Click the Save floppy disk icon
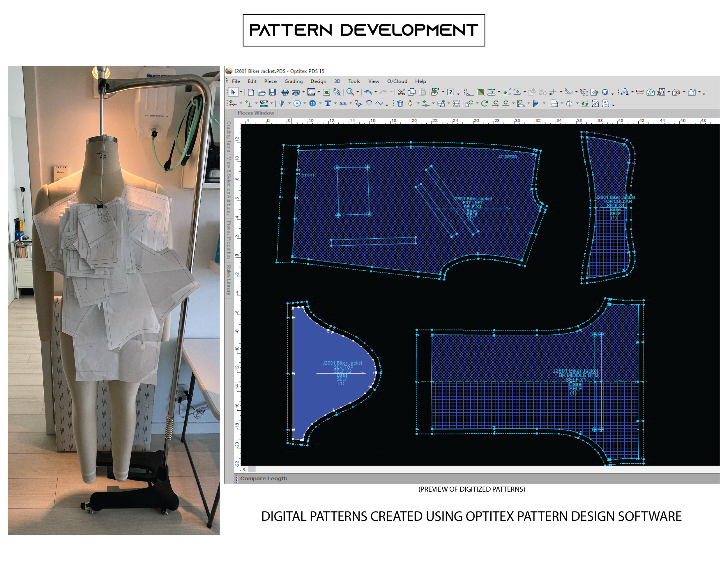 [272, 92]
